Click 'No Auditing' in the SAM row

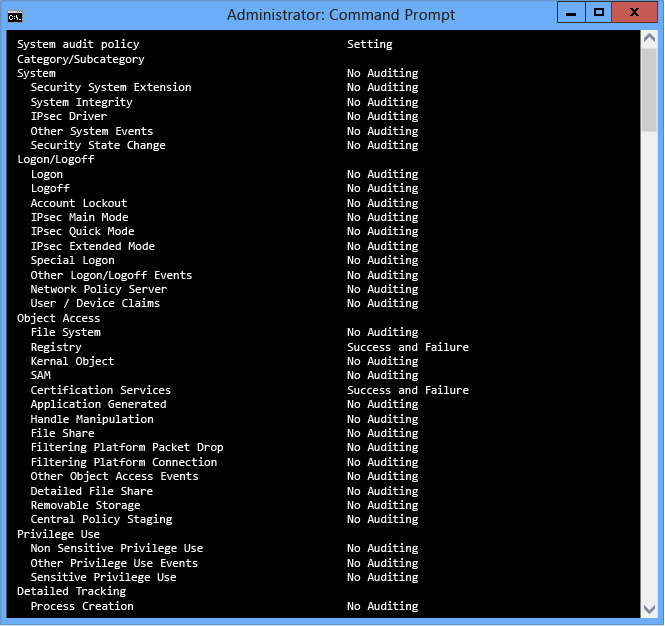[383, 375]
